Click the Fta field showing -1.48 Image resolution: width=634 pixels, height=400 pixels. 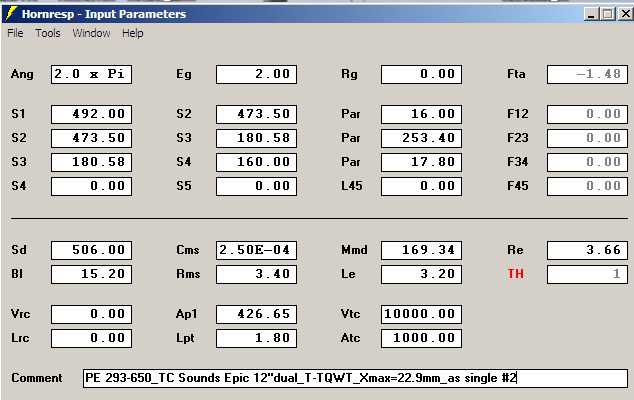(x=587, y=74)
